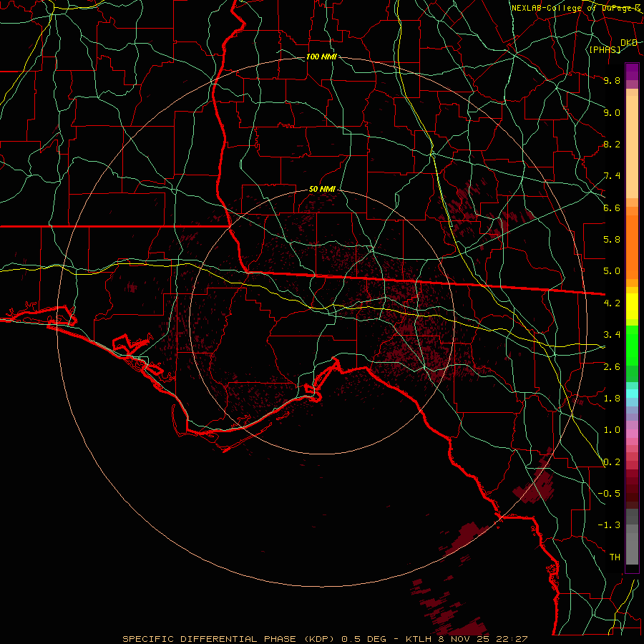This screenshot has width=644, height=644.
Task: Click the 5.0 scale value label
Action: pyautogui.click(x=612, y=271)
